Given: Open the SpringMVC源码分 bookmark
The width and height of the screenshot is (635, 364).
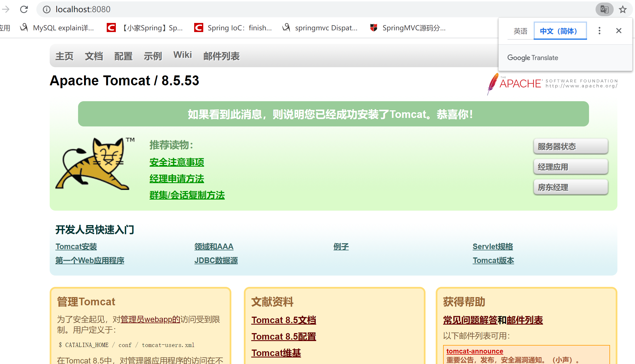Looking at the screenshot, I should tap(408, 28).
